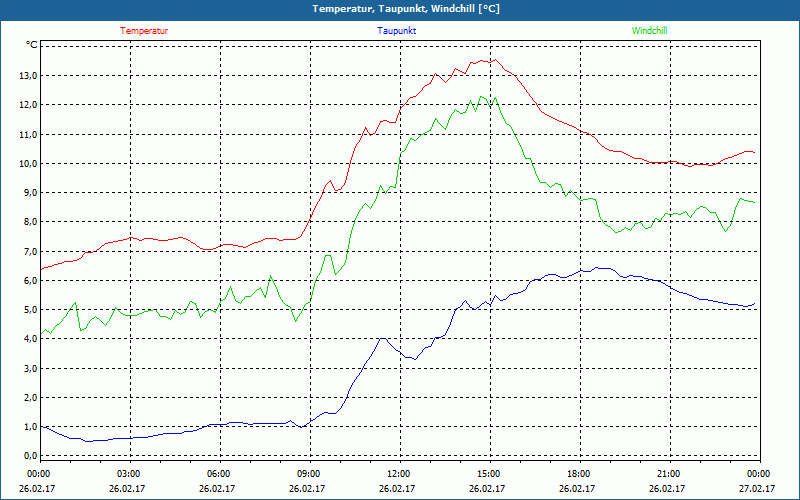The image size is (800, 500).
Task: Click the 26.02.17 date under 12:00
Action: click(398, 489)
